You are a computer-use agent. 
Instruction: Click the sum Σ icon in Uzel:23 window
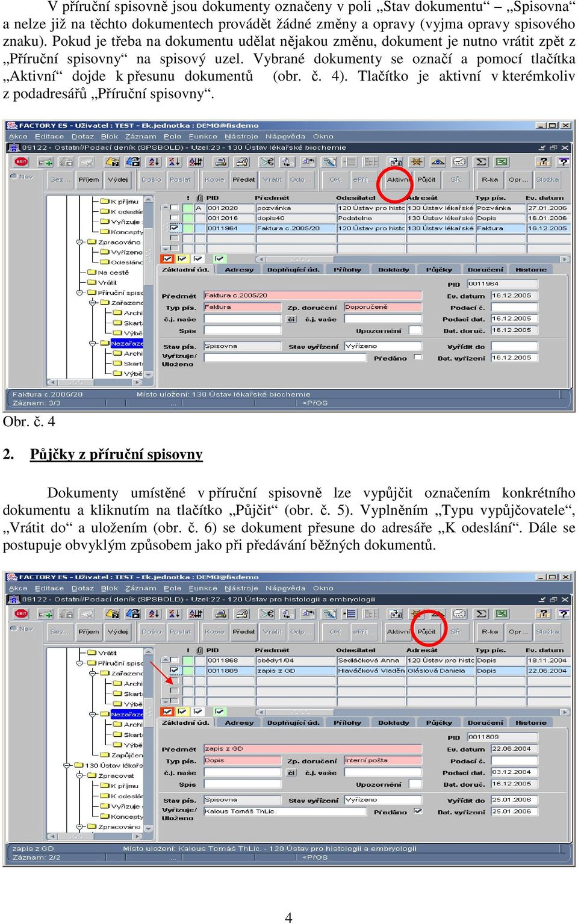coord(481,161)
